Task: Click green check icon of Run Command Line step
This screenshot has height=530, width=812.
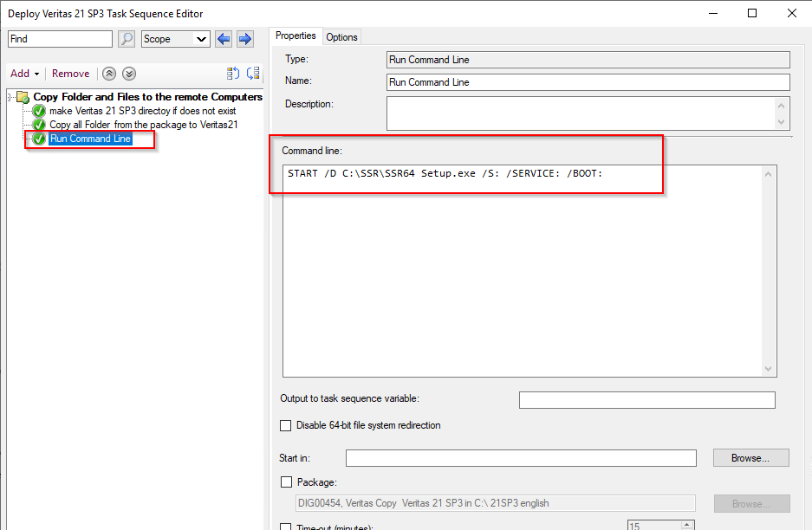Action: 39,139
